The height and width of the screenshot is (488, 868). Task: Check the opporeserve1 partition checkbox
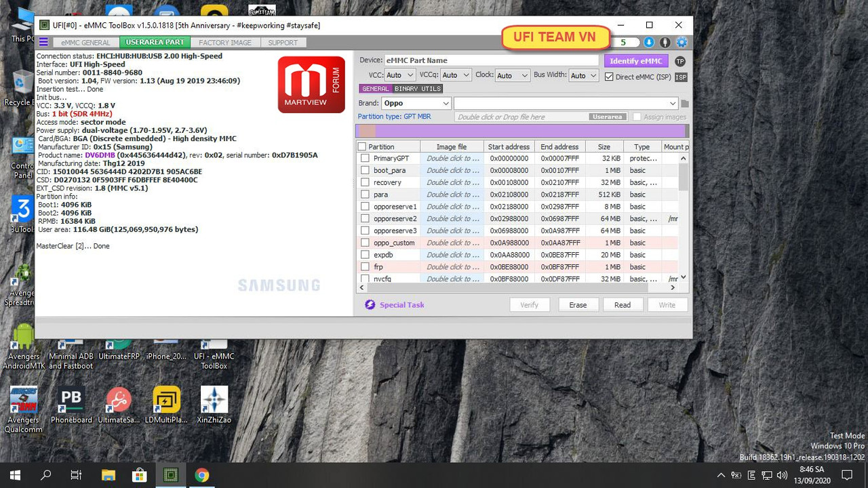(366, 206)
